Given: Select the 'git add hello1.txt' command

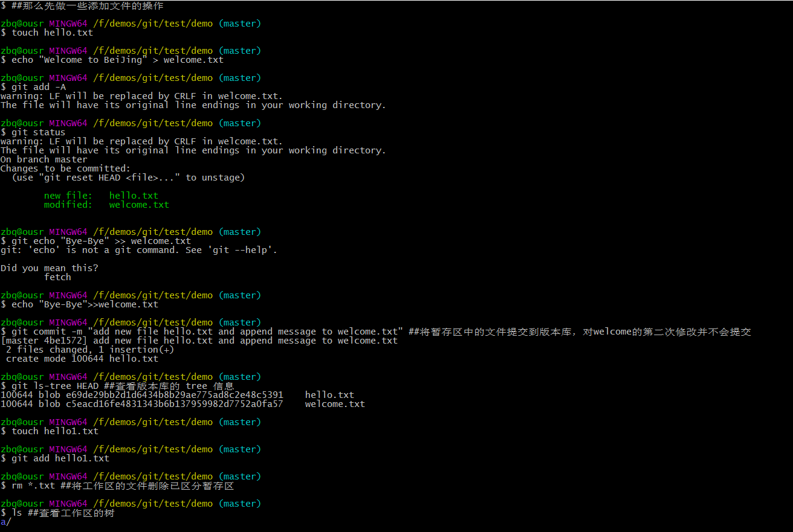Looking at the screenshot, I should [x=55, y=458].
